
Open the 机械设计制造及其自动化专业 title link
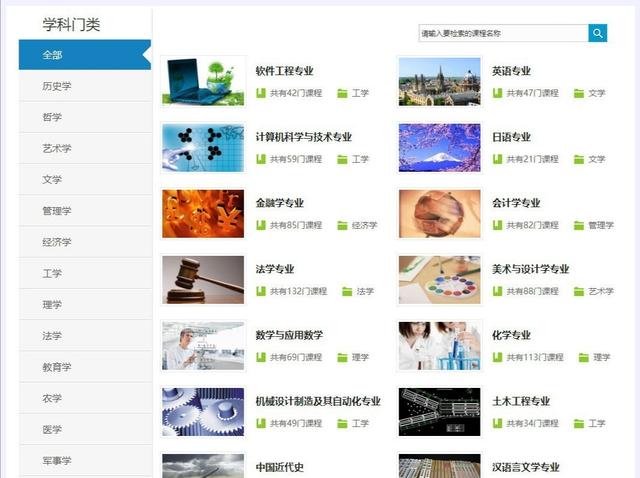(x=318, y=401)
